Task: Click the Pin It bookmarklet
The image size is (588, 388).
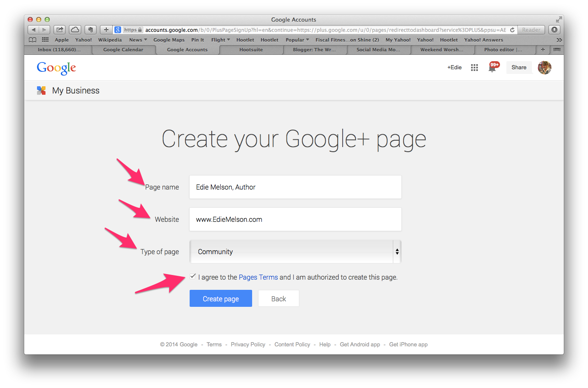Action: pos(198,40)
